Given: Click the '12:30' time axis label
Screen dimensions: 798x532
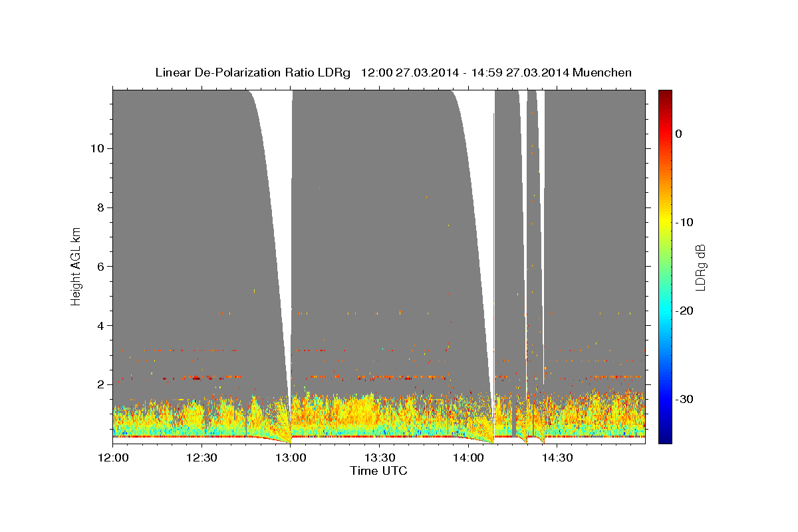Looking at the screenshot, I should (201, 458).
